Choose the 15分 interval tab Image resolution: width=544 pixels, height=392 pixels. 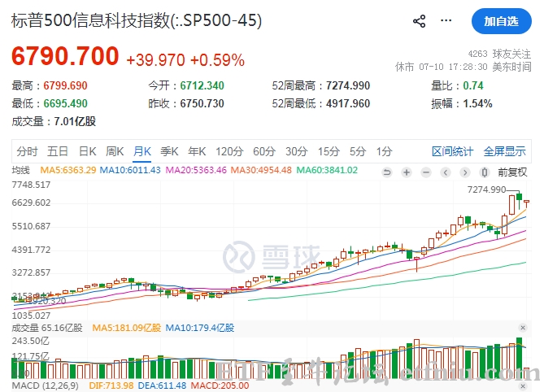pyautogui.click(x=329, y=151)
